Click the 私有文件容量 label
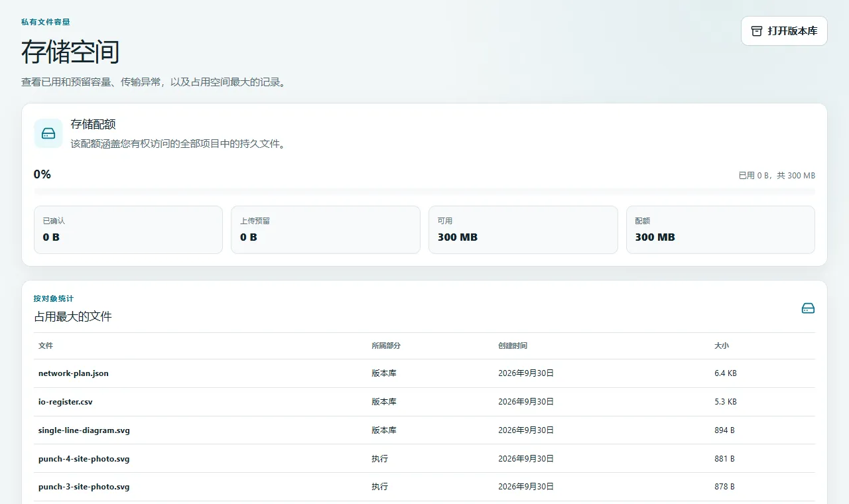The height and width of the screenshot is (504, 849). pos(46,22)
